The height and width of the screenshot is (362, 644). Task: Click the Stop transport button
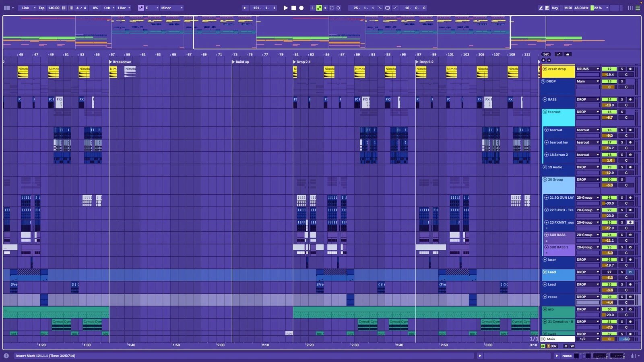click(293, 8)
